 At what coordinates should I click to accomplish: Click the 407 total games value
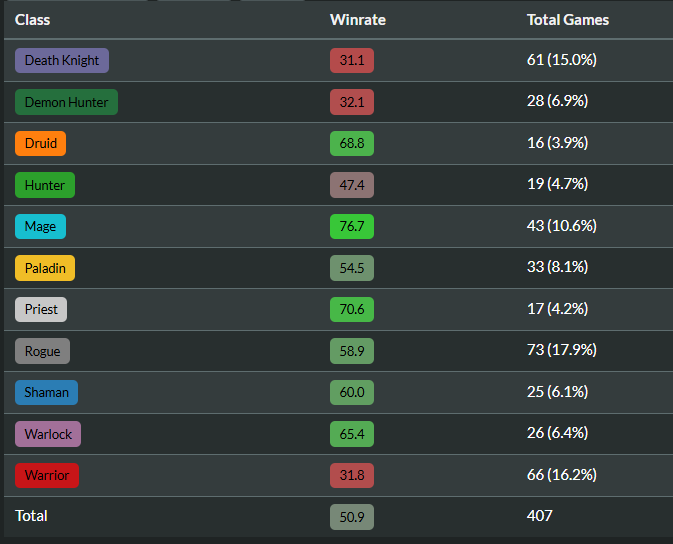click(x=540, y=516)
